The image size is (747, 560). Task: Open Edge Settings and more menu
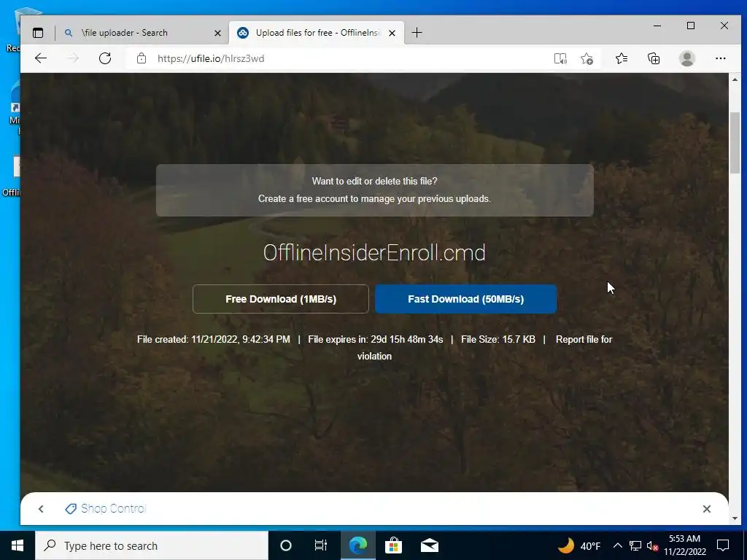point(720,58)
